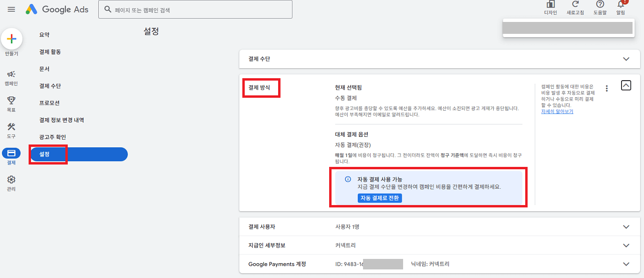The height and width of the screenshot is (278, 644).
Task: Collapse the 결제 방식 panel
Action: coord(626,85)
